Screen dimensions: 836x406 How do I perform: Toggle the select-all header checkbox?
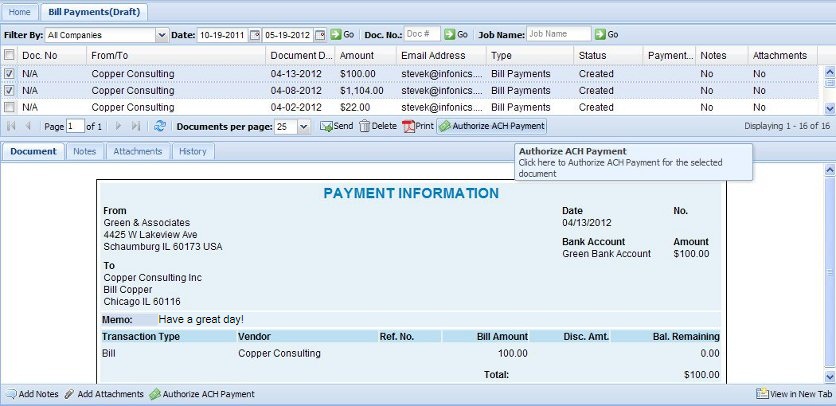tap(9, 55)
